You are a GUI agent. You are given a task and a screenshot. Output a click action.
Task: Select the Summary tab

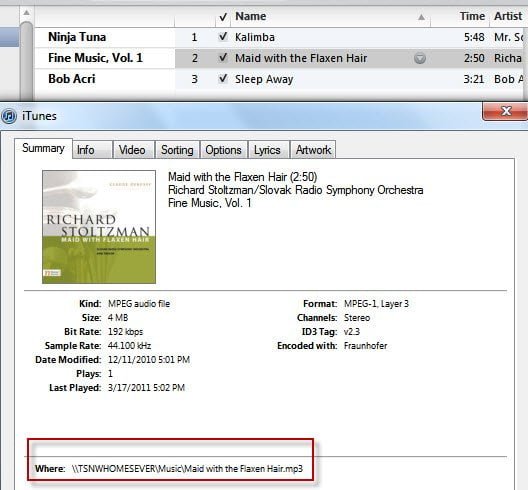[x=43, y=148]
